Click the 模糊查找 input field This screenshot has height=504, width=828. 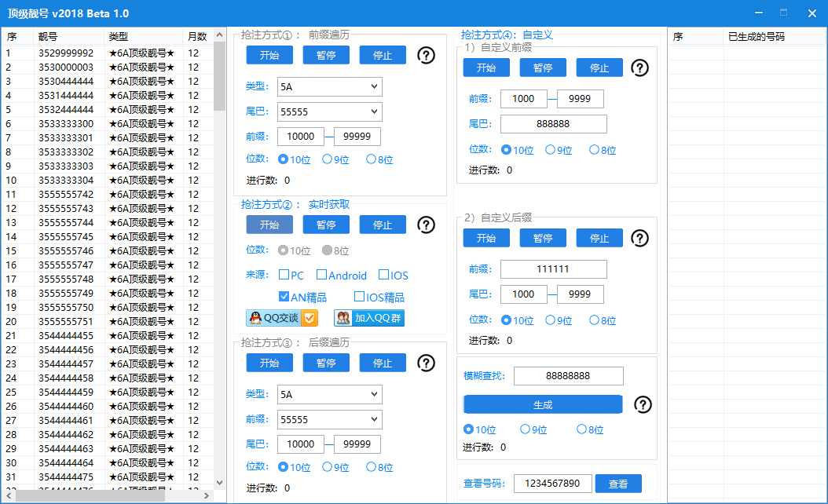[569, 376]
